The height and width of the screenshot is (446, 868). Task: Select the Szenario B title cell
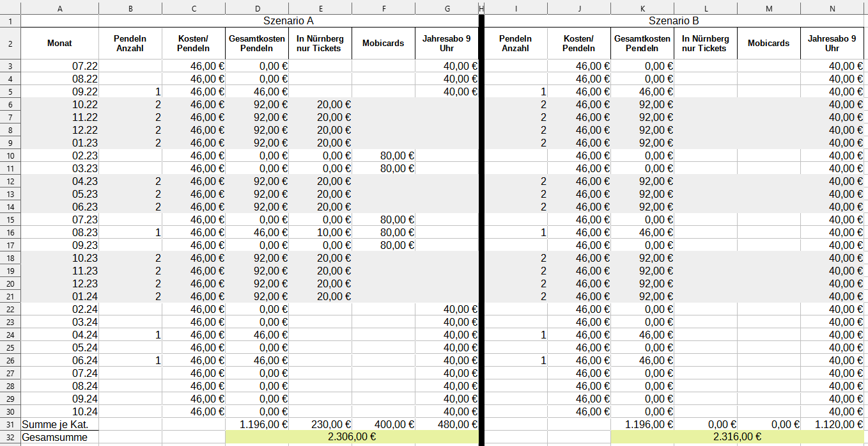coord(674,21)
